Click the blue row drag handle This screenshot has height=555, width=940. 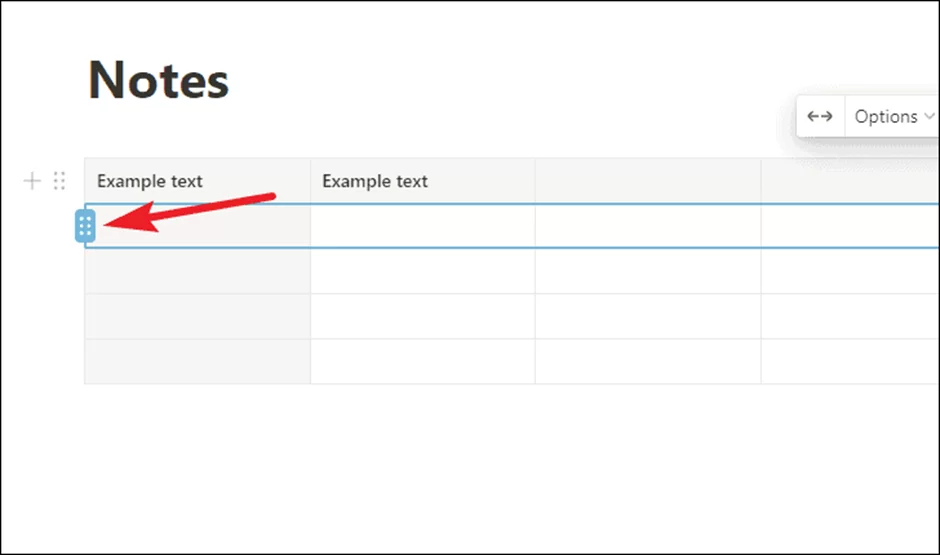pos(85,226)
